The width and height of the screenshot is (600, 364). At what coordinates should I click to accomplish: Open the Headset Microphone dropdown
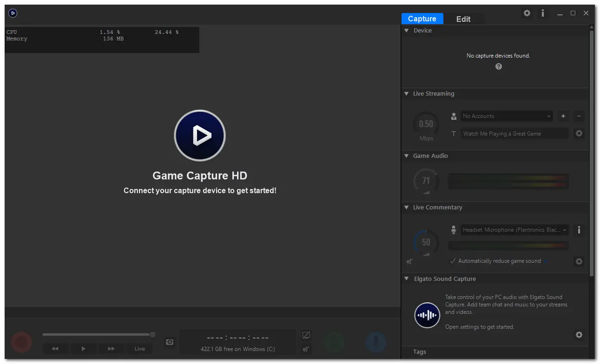514,230
